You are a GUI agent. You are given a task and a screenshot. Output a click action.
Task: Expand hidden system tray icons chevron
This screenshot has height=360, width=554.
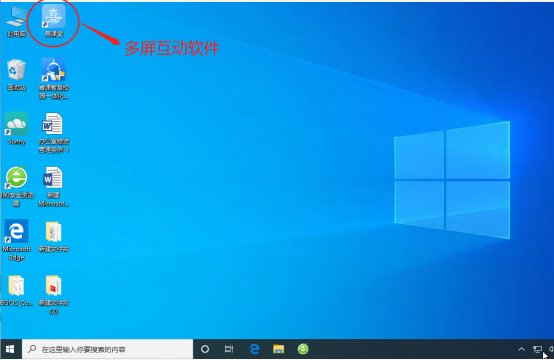pos(521,349)
